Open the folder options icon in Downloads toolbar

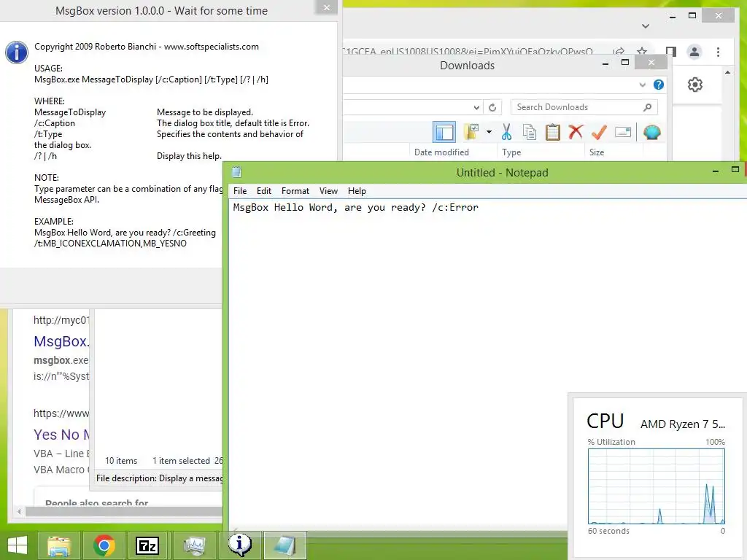[x=471, y=132]
